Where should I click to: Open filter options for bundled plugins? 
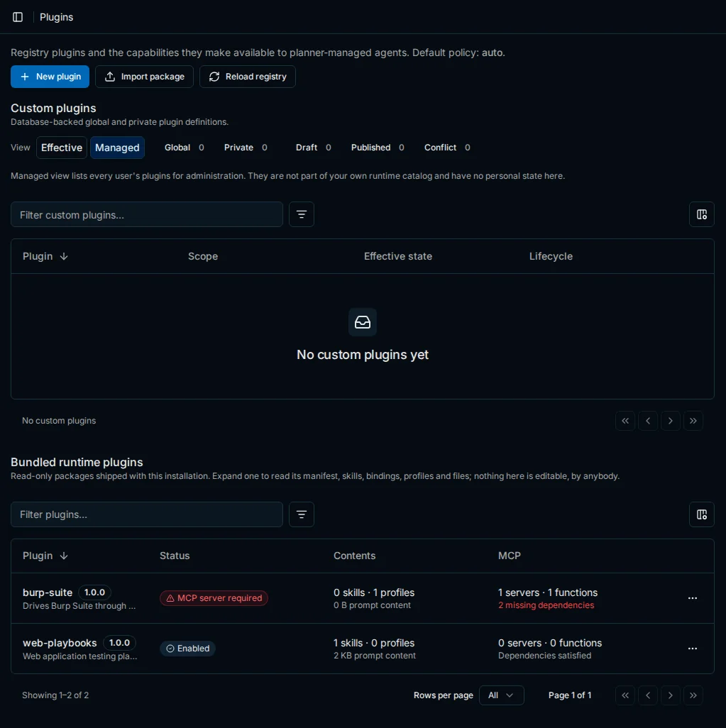pyautogui.click(x=302, y=514)
